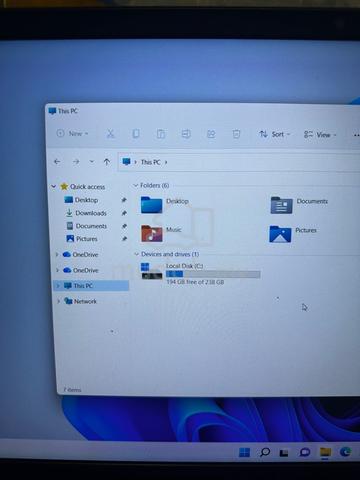Collapse the Folders (6) group
360x480 pixels.
(135, 185)
